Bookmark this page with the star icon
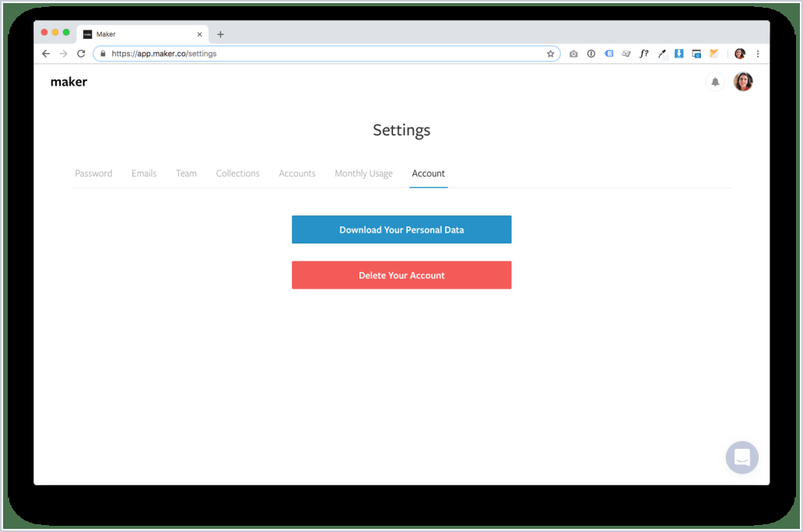This screenshot has width=803, height=532. click(x=551, y=54)
